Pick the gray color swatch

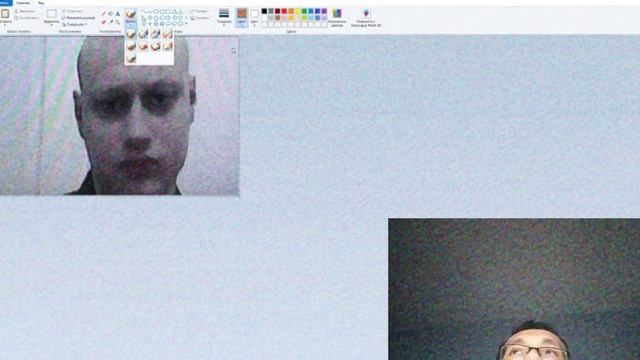coord(271,11)
